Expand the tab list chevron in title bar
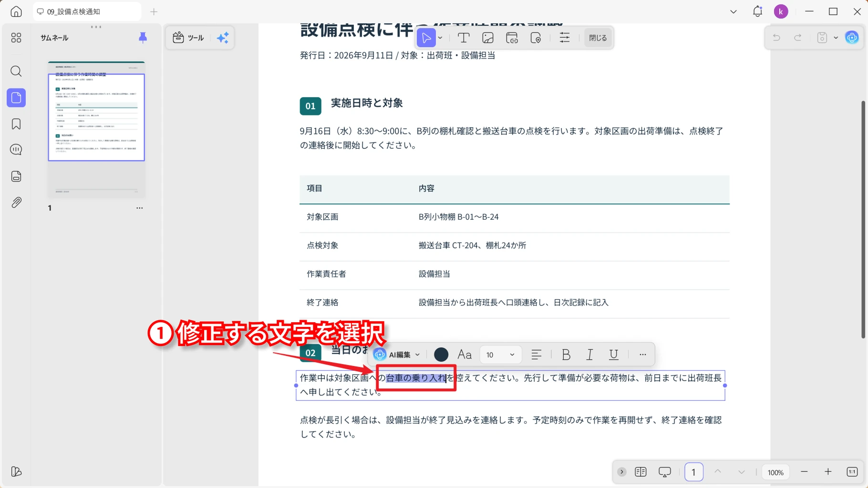Screen dimensions: 868x488 pyautogui.click(x=734, y=11)
